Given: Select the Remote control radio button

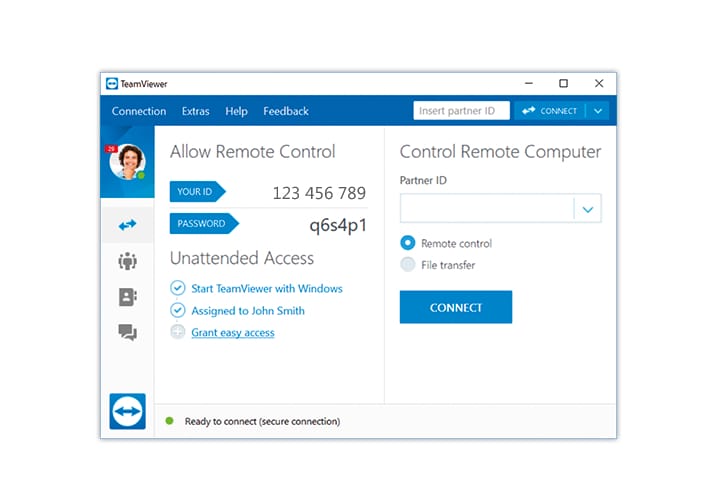Looking at the screenshot, I should (x=408, y=243).
